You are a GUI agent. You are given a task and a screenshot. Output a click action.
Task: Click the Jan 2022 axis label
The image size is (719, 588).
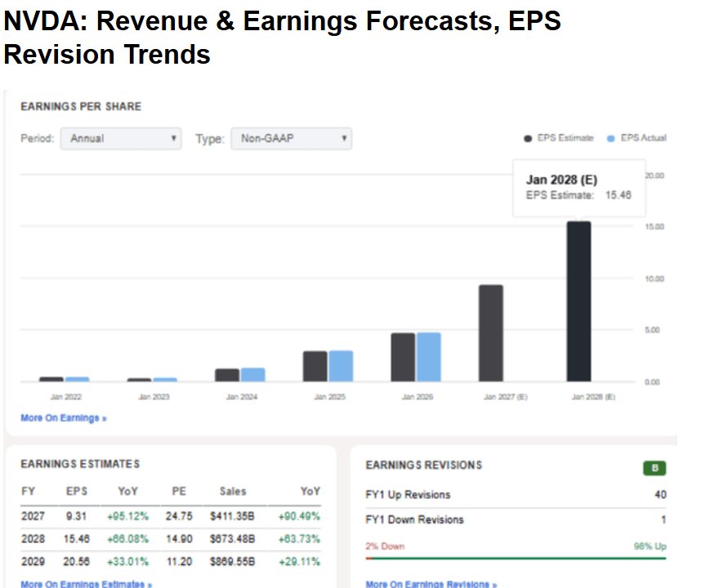(x=66, y=397)
